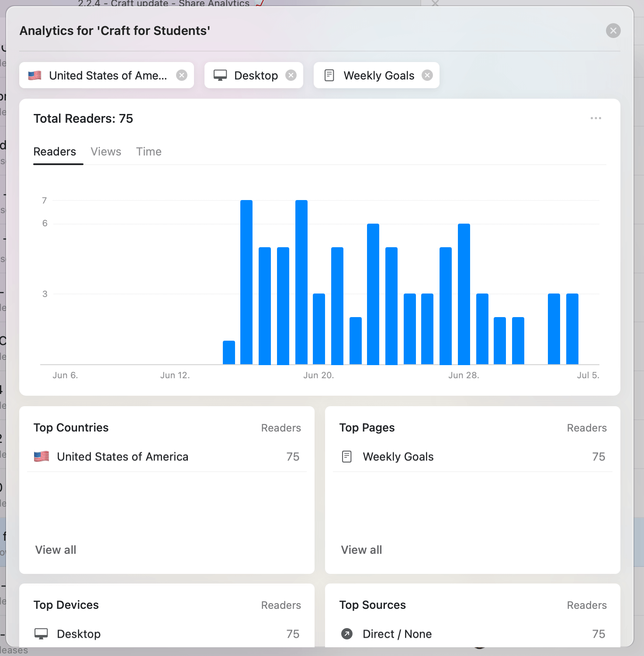Screen dimensions: 644x656
Task: Click the arrow icon beside Direct / None
Action: click(x=347, y=634)
